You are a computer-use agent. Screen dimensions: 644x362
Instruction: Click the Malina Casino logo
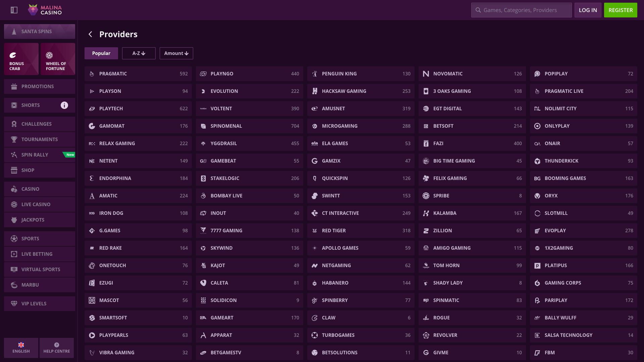45,10
